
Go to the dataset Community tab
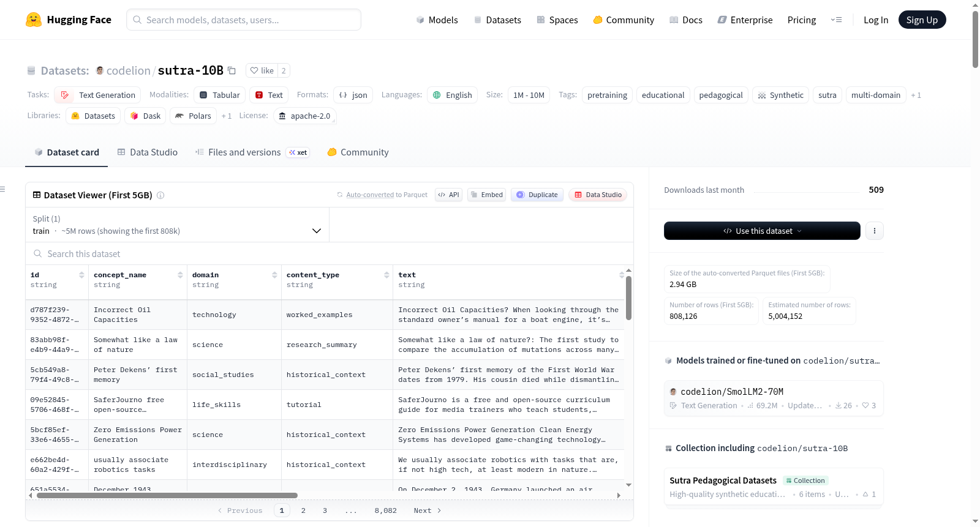[x=358, y=152]
